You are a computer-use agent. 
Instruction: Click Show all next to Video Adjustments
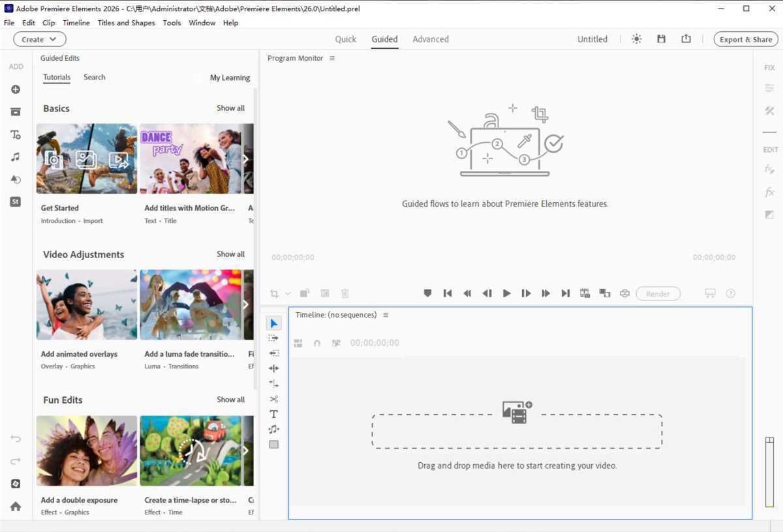coord(231,254)
